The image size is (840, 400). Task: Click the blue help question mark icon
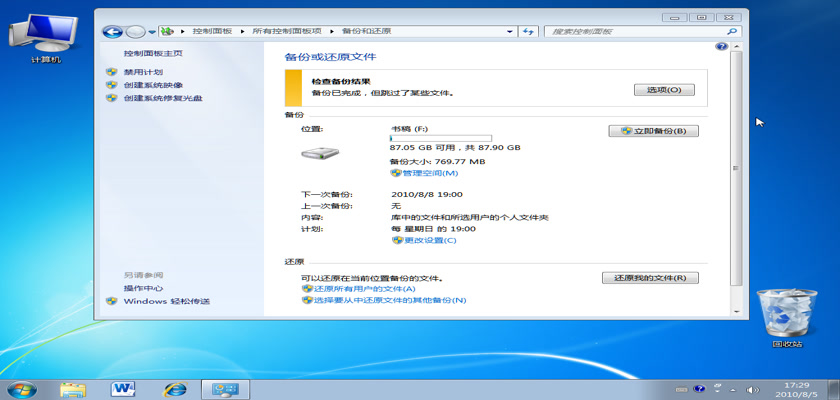tap(721, 47)
